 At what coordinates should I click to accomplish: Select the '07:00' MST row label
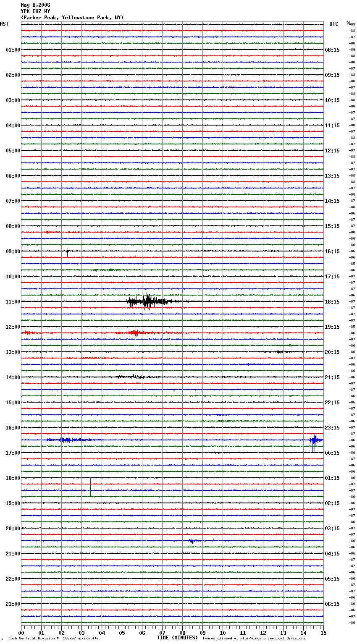[13, 201]
